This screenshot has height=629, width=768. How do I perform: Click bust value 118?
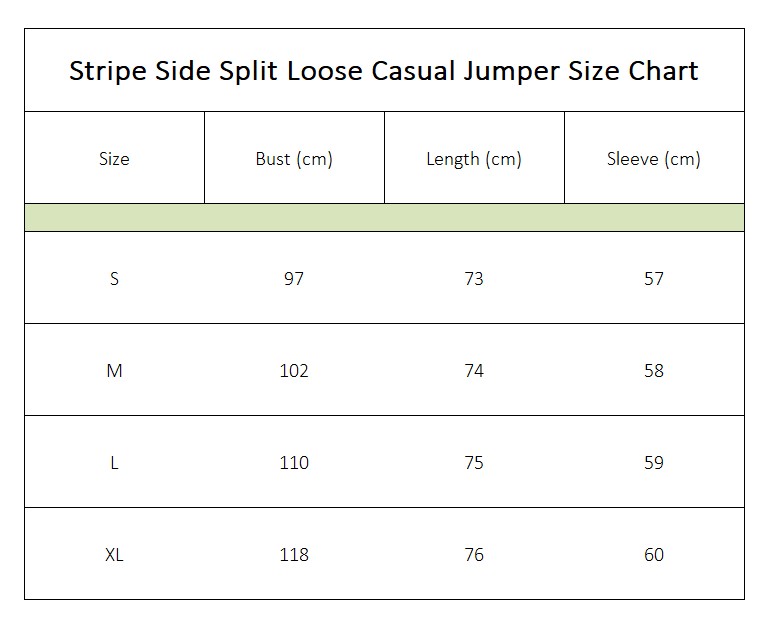pyautogui.click(x=294, y=555)
